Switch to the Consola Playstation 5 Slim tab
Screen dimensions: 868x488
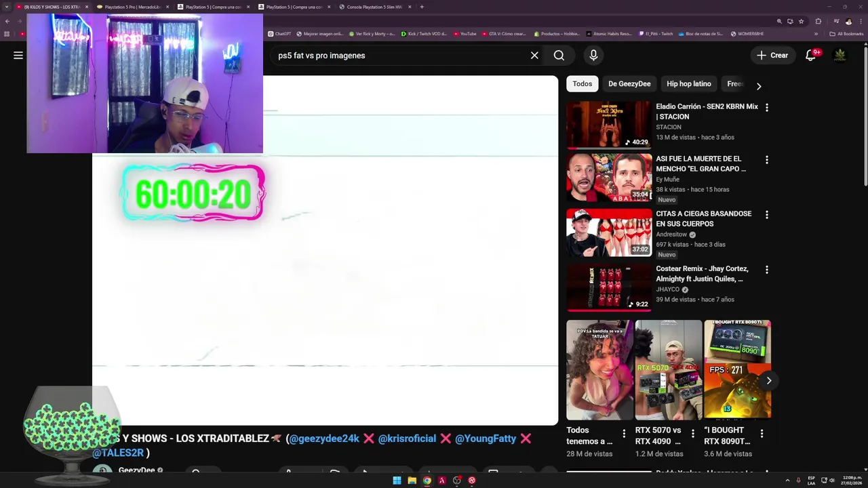(374, 7)
